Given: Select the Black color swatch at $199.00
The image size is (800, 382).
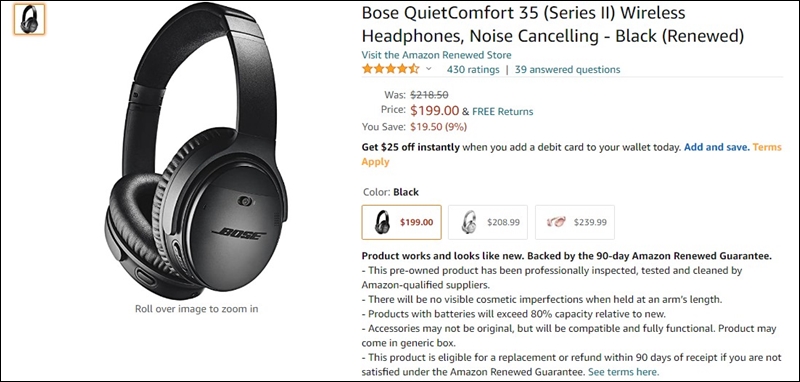Looking at the screenshot, I should coord(402,222).
